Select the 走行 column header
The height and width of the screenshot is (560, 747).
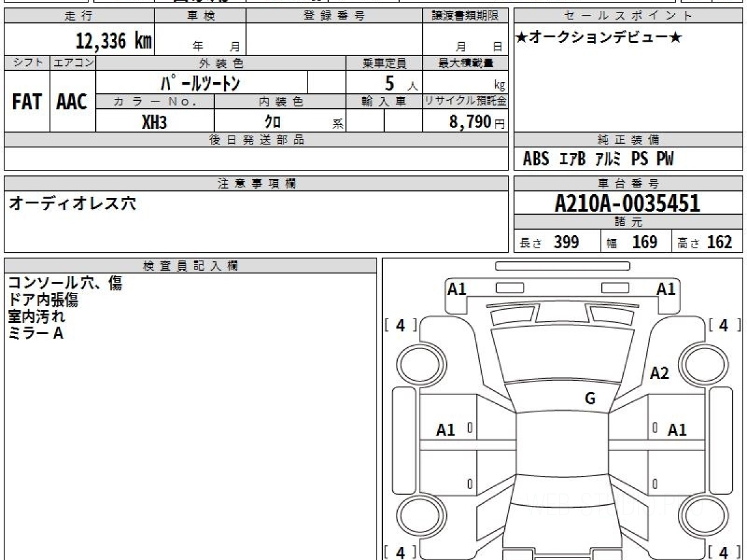point(78,16)
